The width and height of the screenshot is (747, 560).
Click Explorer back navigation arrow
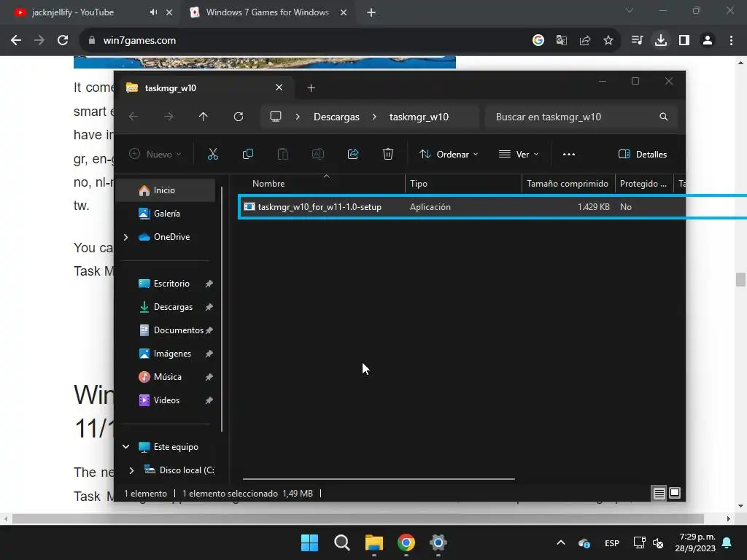[x=133, y=117]
